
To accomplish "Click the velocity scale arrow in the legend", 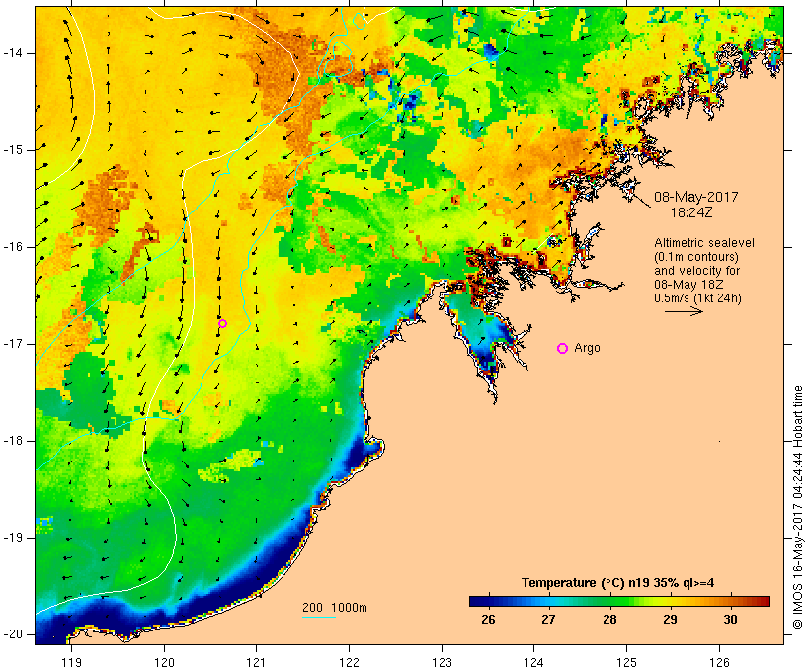I will (x=684, y=311).
